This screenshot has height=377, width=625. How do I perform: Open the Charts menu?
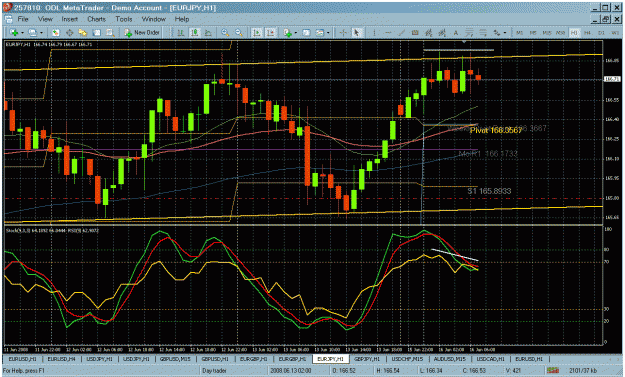(x=96, y=19)
